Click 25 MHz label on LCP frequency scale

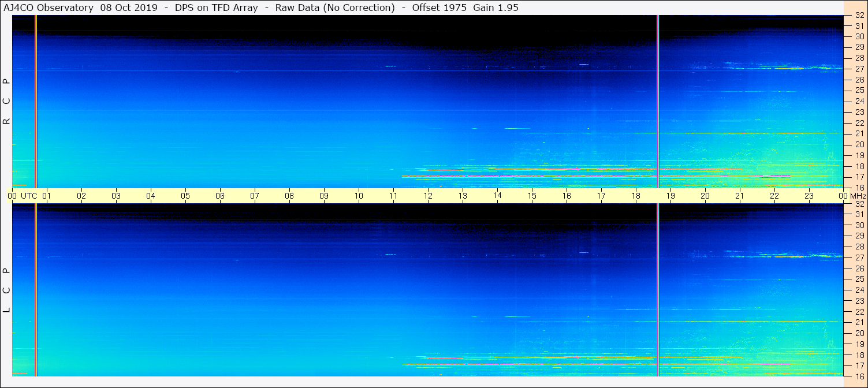tap(859, 279)
